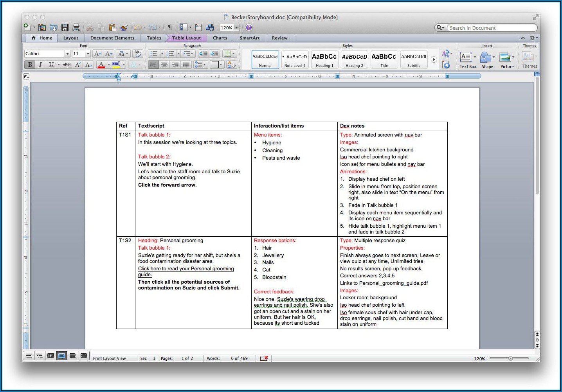562x392 pixels.
Task: Open the Calibri font name dropdown
Action: pyautogui.click(x=67, y=54)
